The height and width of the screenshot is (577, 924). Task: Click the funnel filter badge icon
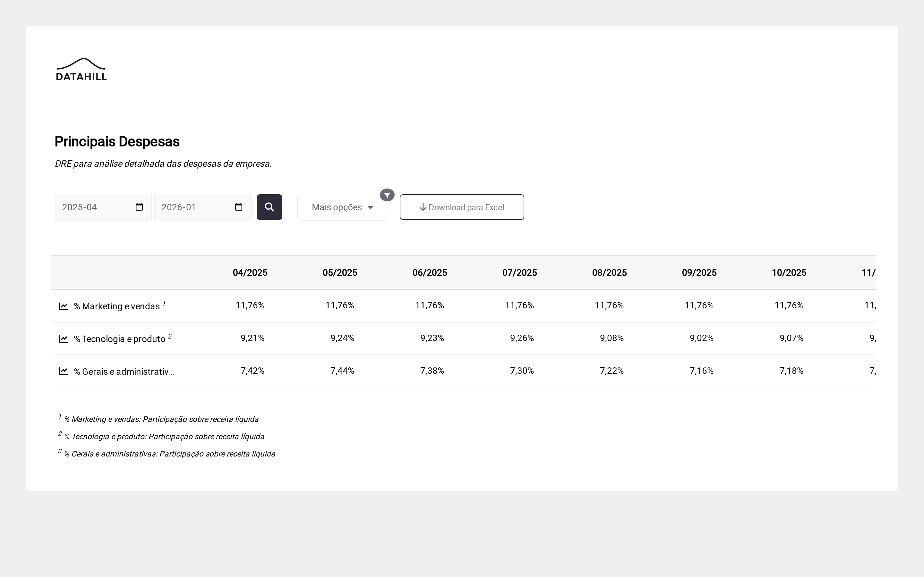(x=387, y=195)
